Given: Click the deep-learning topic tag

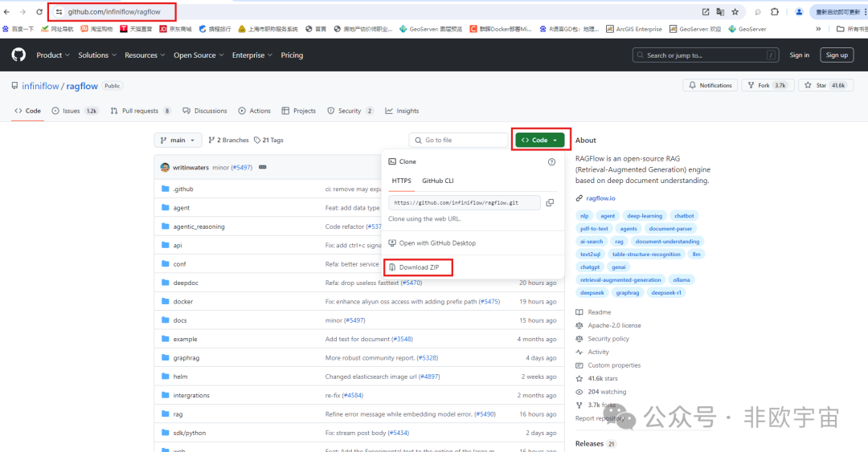Looking at the screenshot, I should tap(645, 216).
